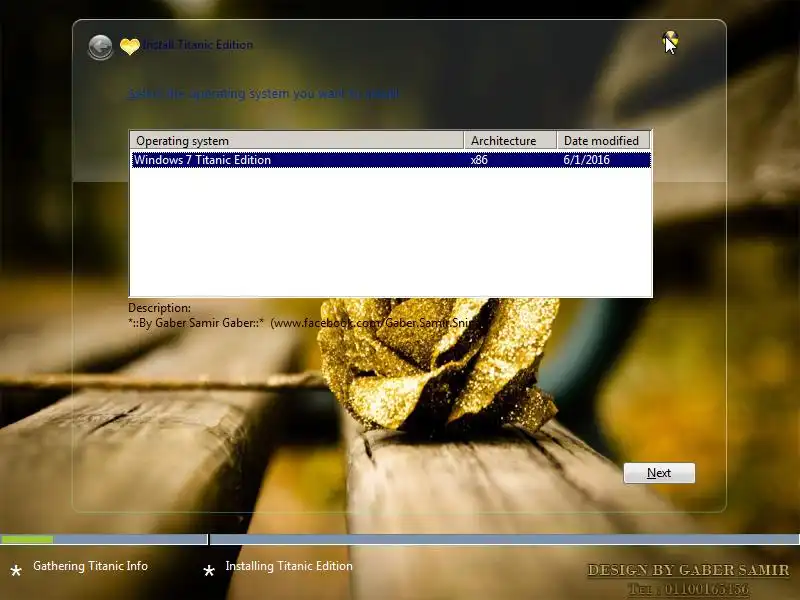Select the Windows 7 Titanic Edition row

pyautogui.click(x=391, y=160)
